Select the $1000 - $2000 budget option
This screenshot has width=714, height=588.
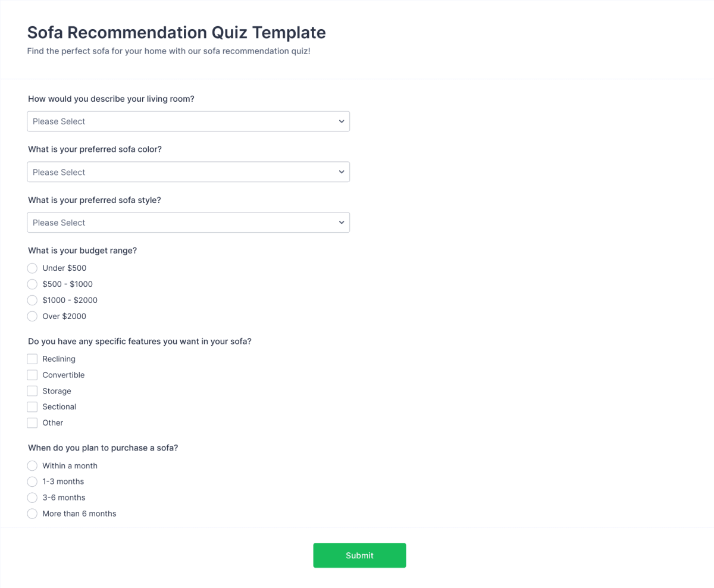tap(32, 300)
